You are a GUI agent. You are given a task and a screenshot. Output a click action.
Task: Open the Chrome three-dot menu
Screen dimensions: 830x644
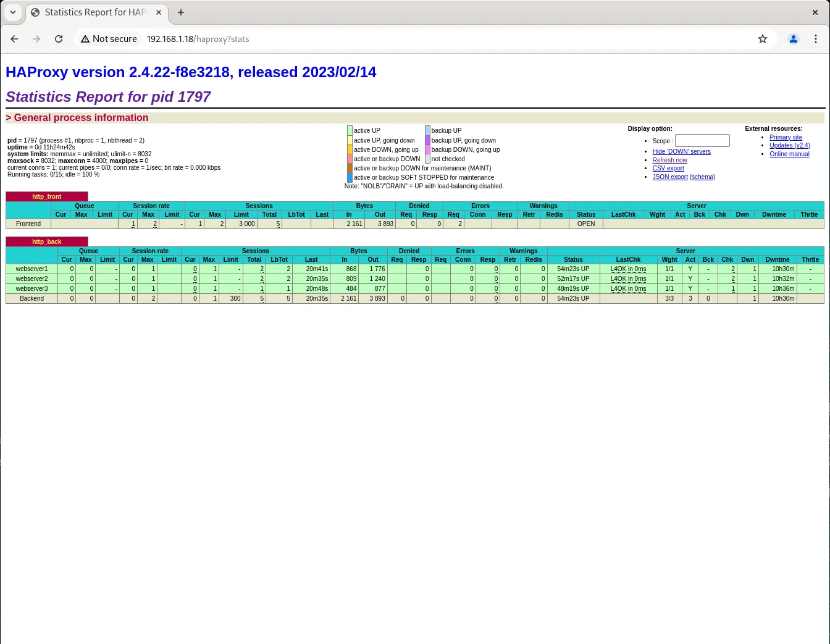click(x=816, y=39)
